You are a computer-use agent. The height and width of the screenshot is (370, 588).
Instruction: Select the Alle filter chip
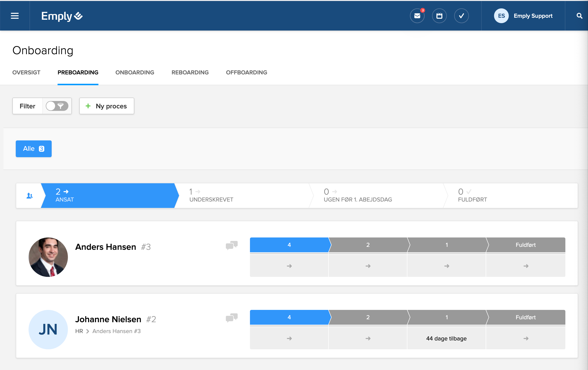[34, 149]
